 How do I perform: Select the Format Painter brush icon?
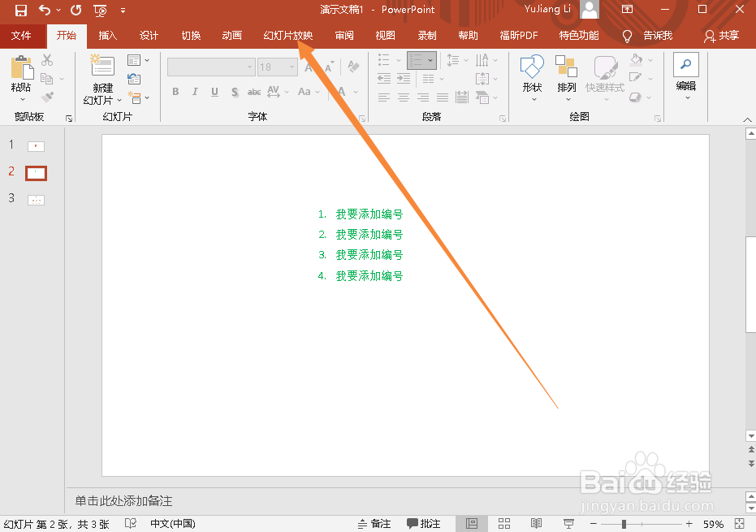click(x=47, y=97)
